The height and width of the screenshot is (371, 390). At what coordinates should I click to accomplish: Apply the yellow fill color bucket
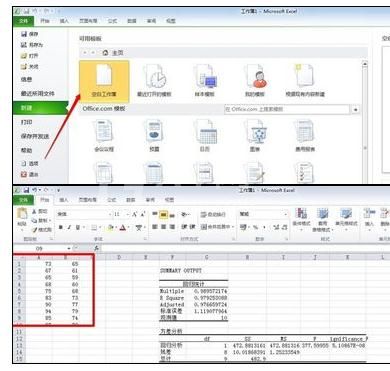[111, 228]
